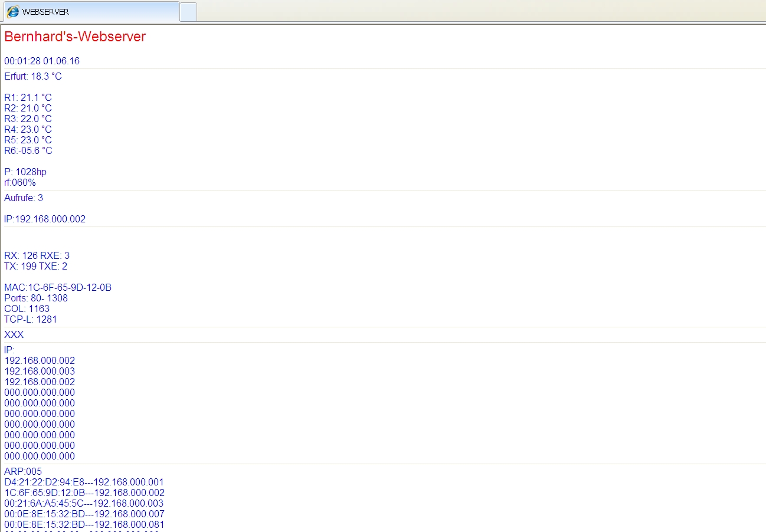This screenshot has height=532, width=766.
Task: Click the Internet Explorer icon on the WEBSERVER tab
Action: (13, 12)
